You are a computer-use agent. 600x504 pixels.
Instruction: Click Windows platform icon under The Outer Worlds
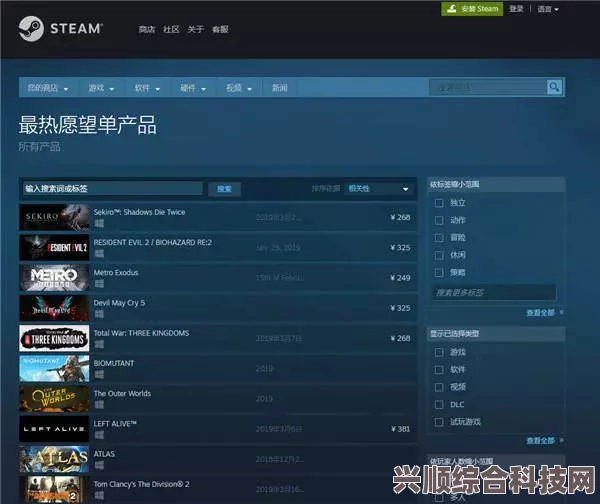point(99,405)
